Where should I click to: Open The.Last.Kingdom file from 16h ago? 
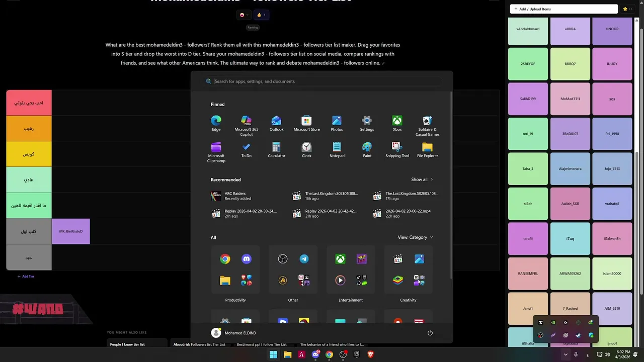326,196
